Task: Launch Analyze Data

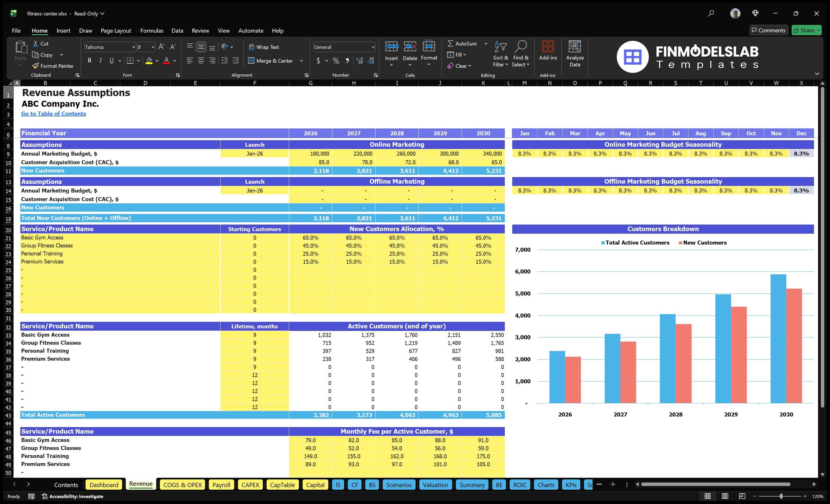Action: [x=575, y=54]
